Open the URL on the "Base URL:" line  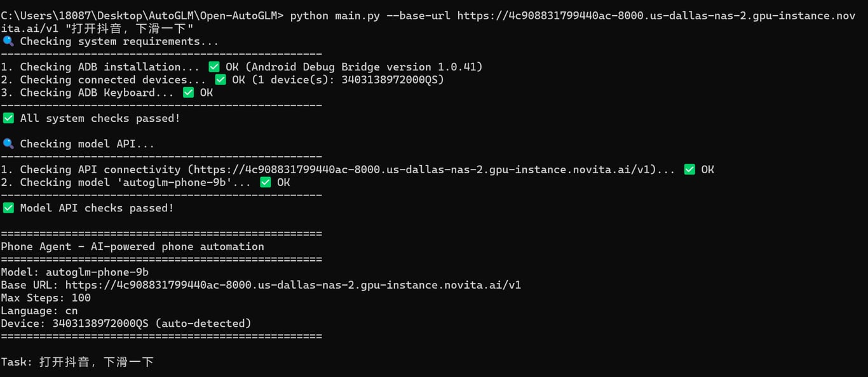(293, 286)
